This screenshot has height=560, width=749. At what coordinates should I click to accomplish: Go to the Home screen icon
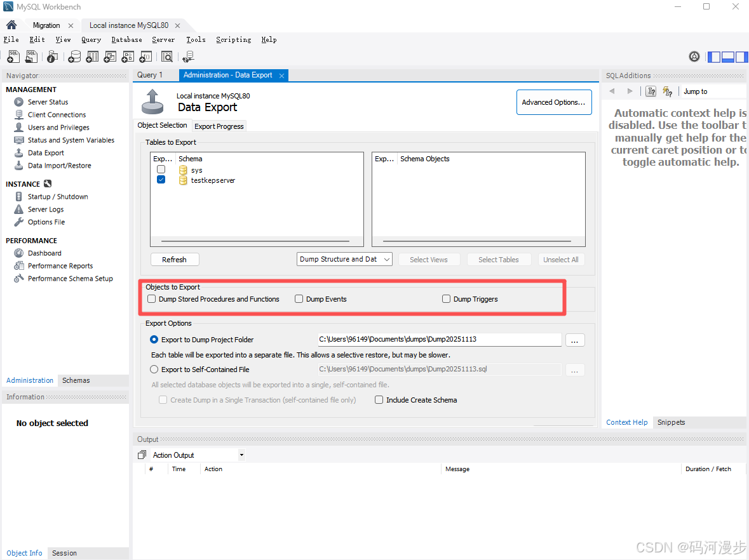click(x=11, y=25)
